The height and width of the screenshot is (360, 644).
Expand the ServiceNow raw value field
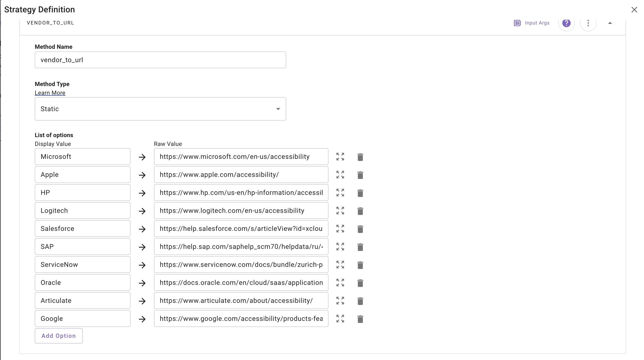click(340, 265)
